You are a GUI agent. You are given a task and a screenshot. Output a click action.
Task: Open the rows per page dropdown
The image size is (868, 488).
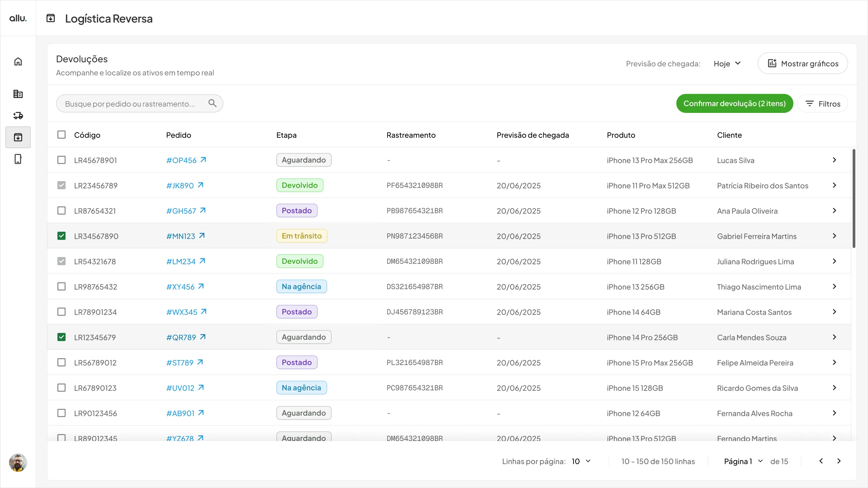(x=581, y=461)
